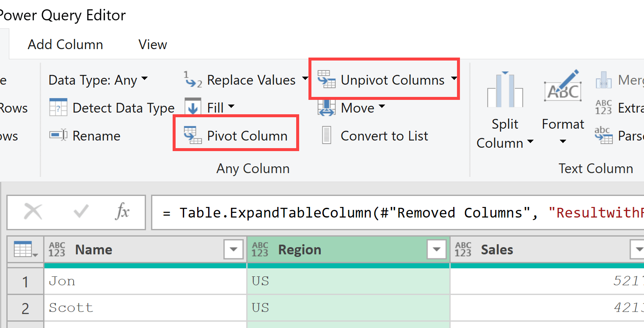Click the Replace Values icon
Image resolution: width=644 pixels, height=328 pixels.
(x=193, y=80)
